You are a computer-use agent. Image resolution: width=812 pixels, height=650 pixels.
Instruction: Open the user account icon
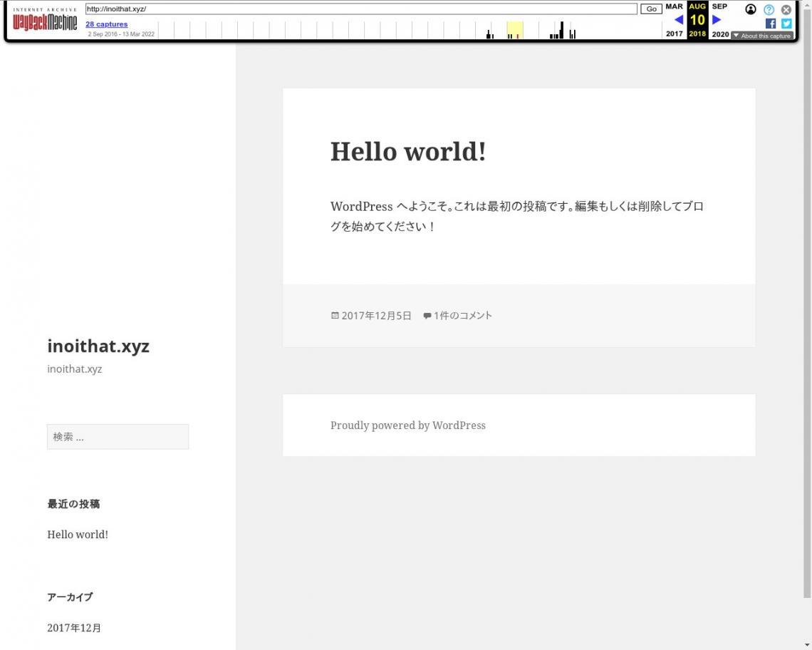coord(750,9)
